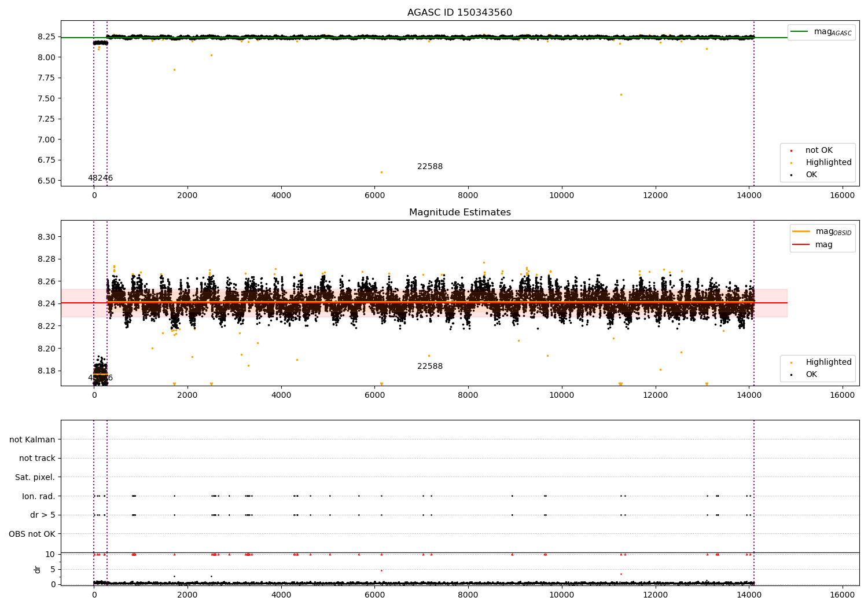This screenshot has height=608, width=868.
Task: Click the 'Magnitude Estimates' plot title
Action: coord(459,213)
